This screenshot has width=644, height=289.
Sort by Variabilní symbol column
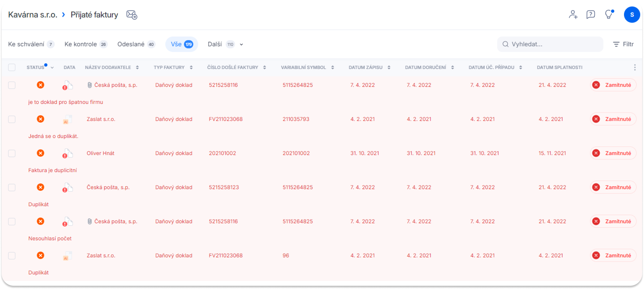(x=333, y=67)
